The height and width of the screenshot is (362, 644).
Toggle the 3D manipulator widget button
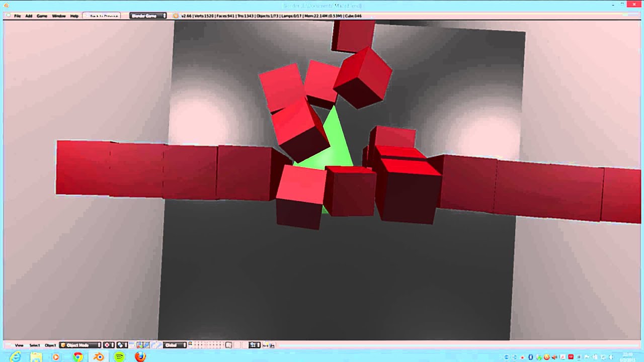[x=139, y=345]
